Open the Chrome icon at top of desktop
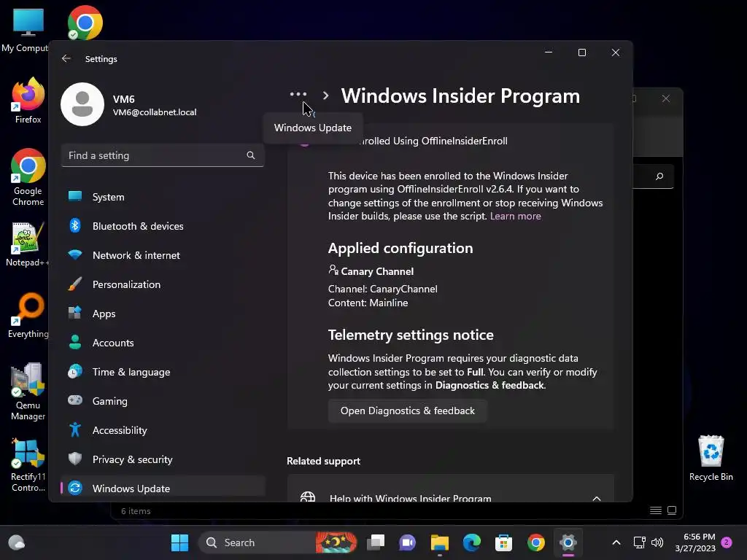 coord(85,23)
